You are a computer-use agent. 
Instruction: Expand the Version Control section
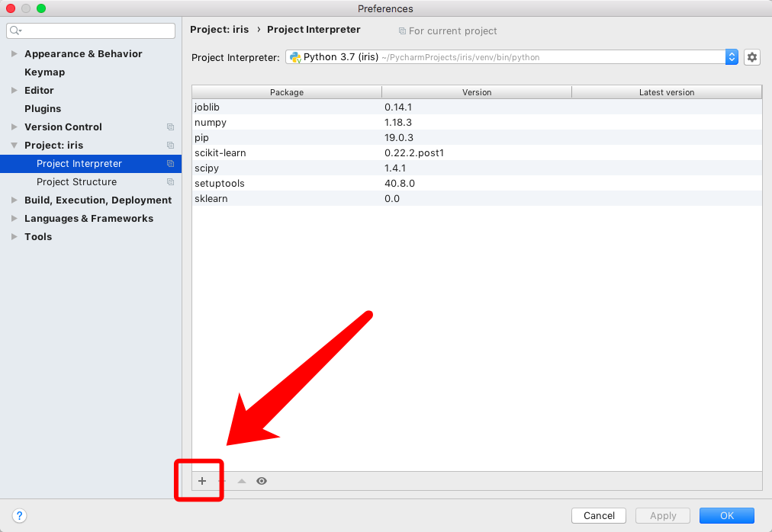(14, 127)
